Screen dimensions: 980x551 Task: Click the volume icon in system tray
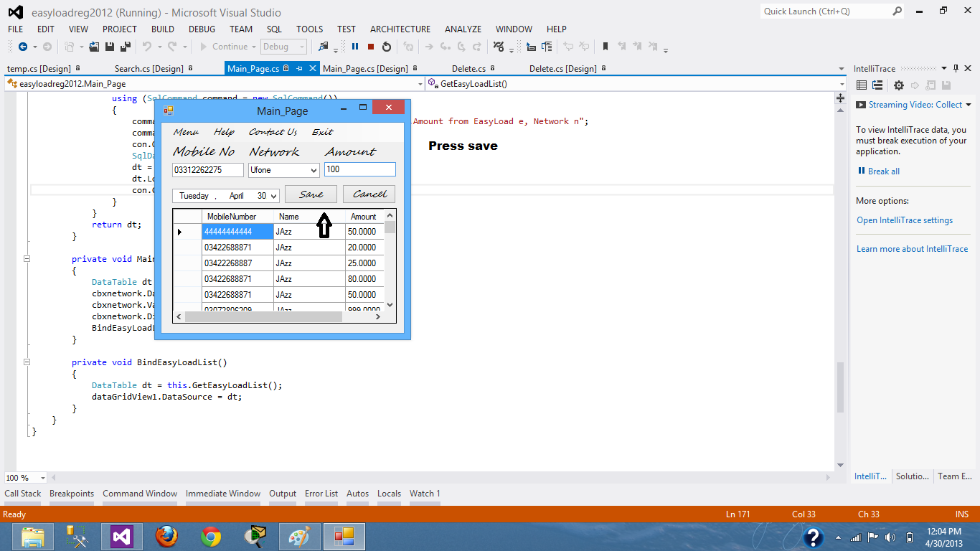890,537
